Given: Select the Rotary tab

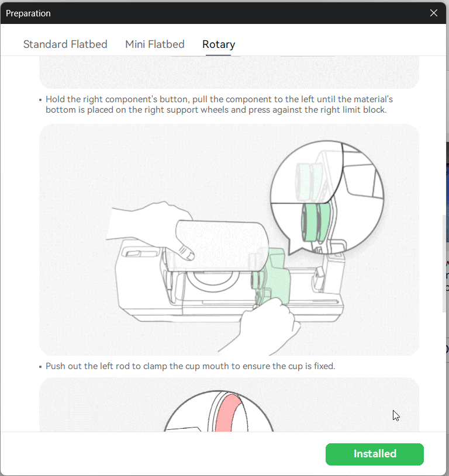Looking at the screenshot, I should (219, 44).
